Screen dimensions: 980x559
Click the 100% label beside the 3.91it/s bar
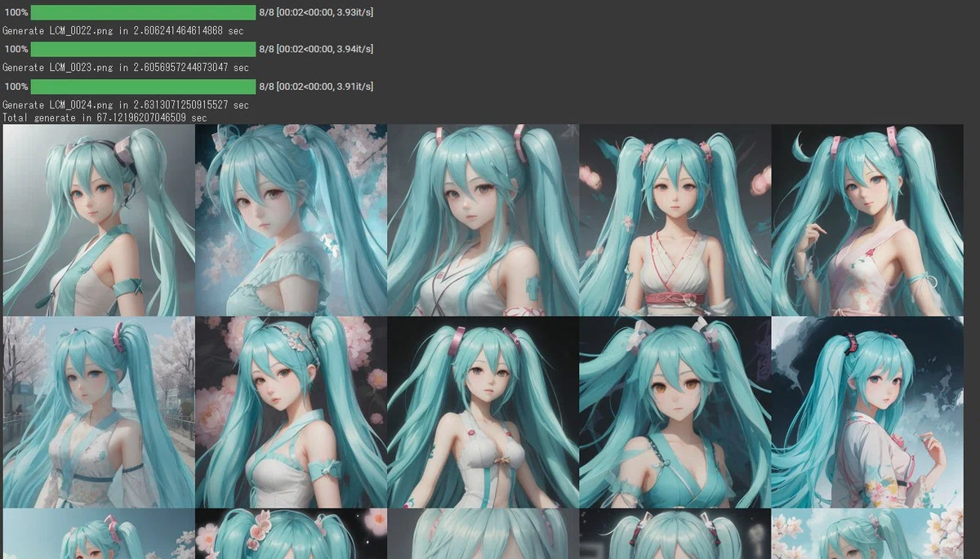16,87
